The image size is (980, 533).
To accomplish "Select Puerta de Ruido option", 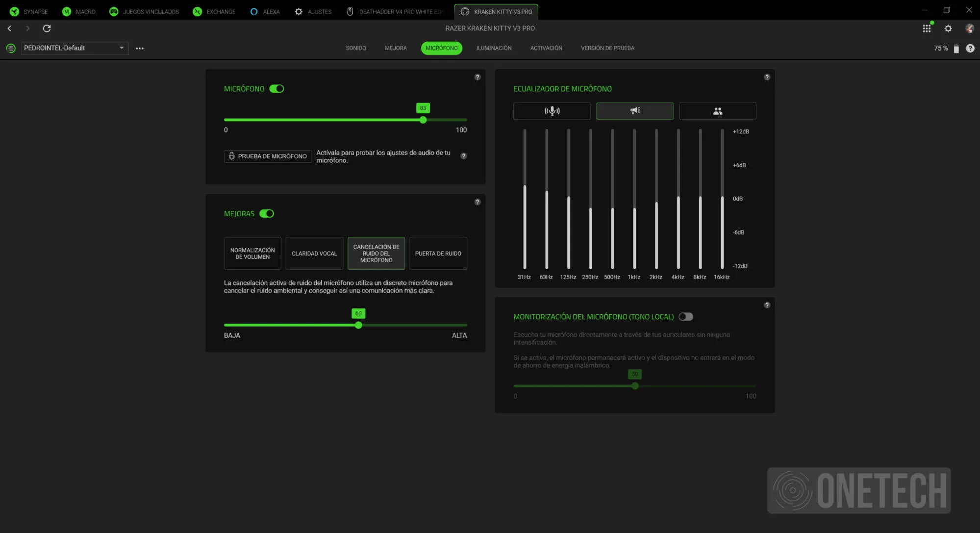I will click(x=438, y=254).
